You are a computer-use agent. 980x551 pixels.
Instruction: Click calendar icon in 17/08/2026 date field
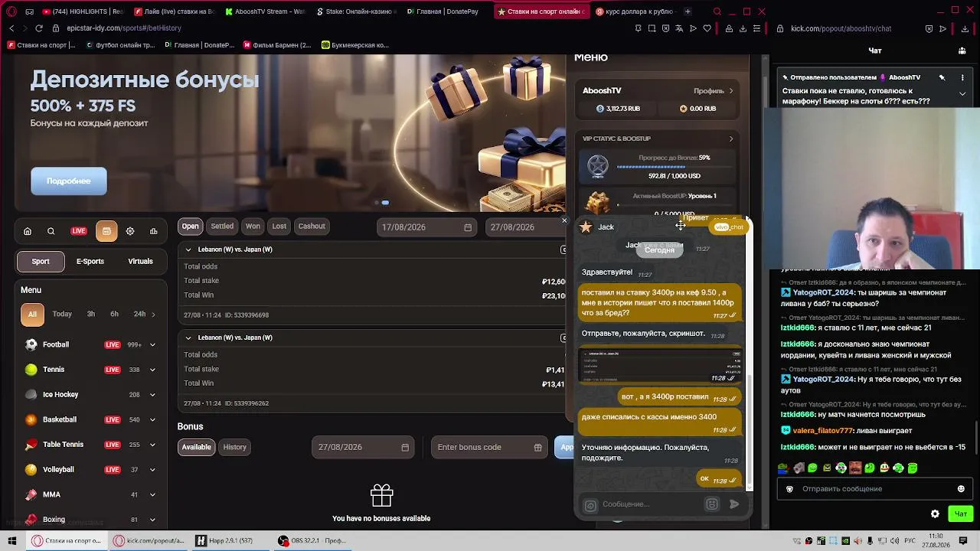tap(468, 227)
